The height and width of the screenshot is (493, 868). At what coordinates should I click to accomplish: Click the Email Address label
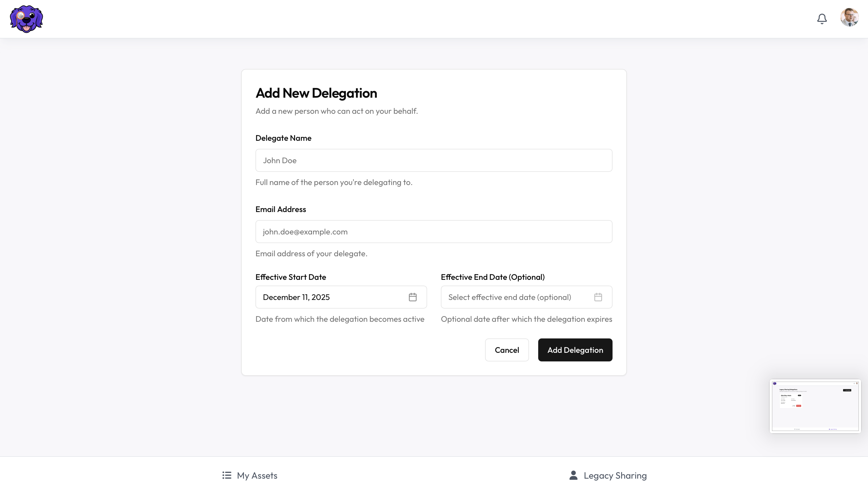point(280,209)
